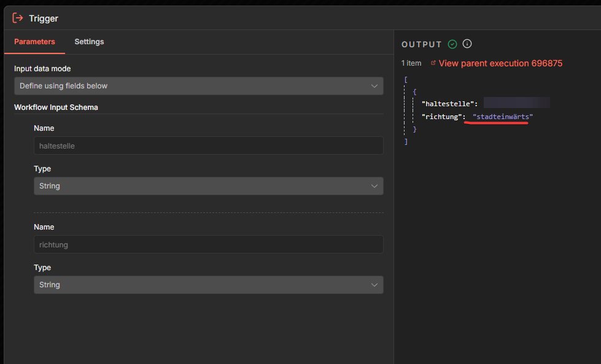
Task: Open View parent execution 696875 link
Action: [x=500, y=63]
